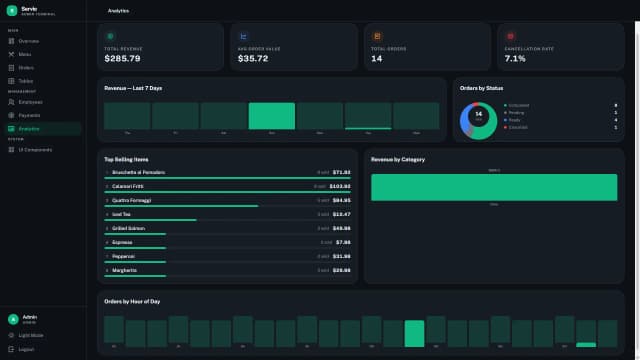The height and width of the screenshot is (360, 640).
Task: Select the Grilled Salmon row
Action: click(x=227, y=230)
